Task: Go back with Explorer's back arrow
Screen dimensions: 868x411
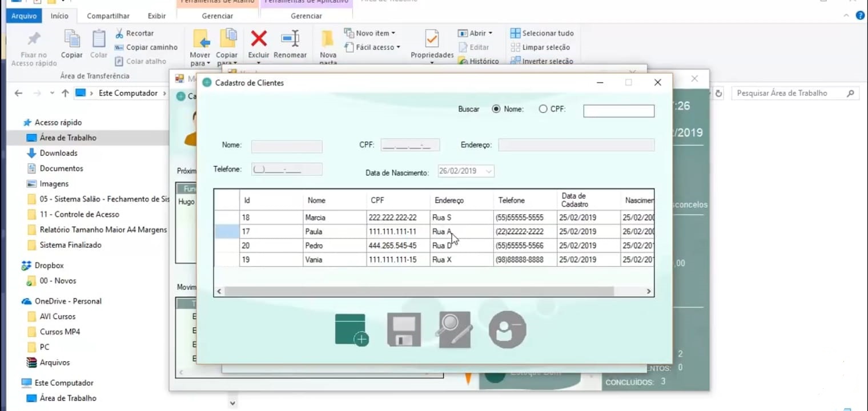Action: pyautogui.click(x=18, y=93)
